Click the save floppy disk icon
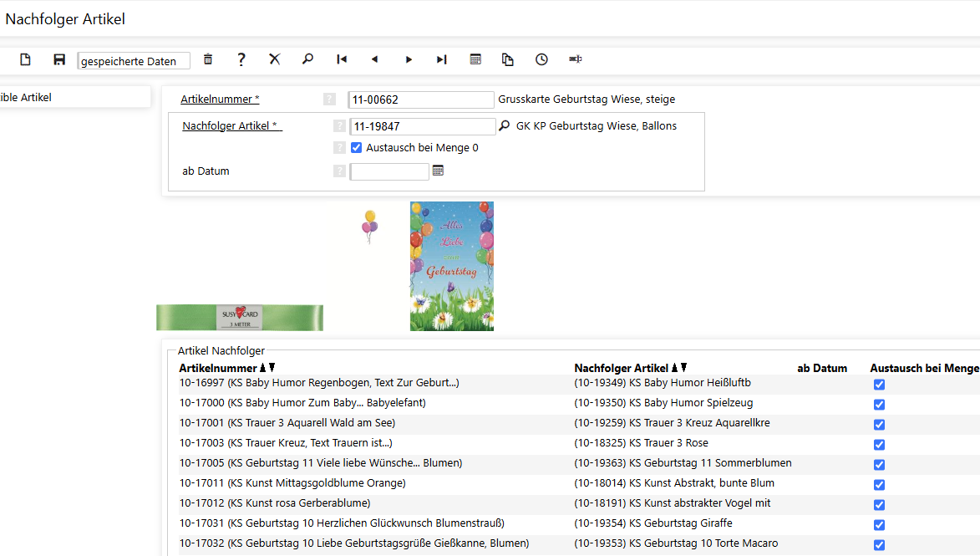The image size is (980, 556). pos(59,59)
